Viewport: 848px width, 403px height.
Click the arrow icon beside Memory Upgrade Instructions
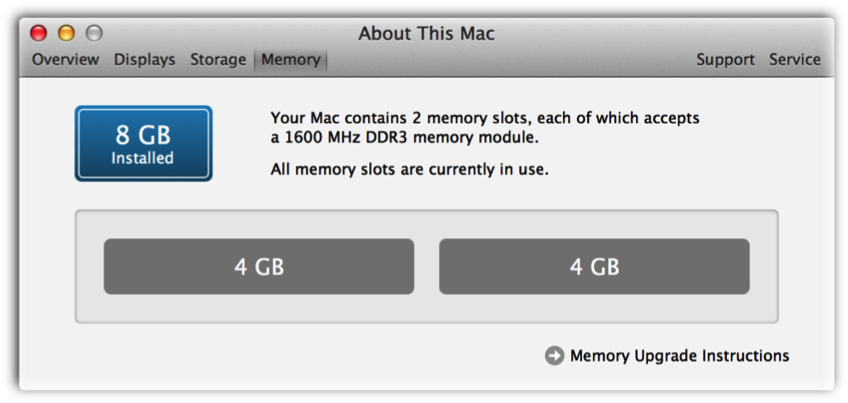click(x=554, y=356)
